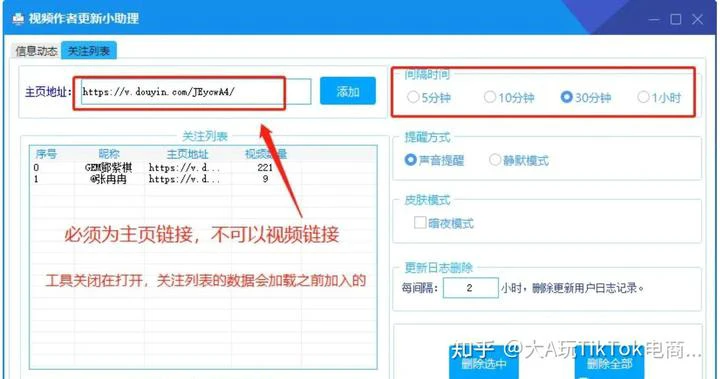720x379 pixels.
Task: Click the 删除选中 button
Action: pyautogui.click(x=484, y=363)
